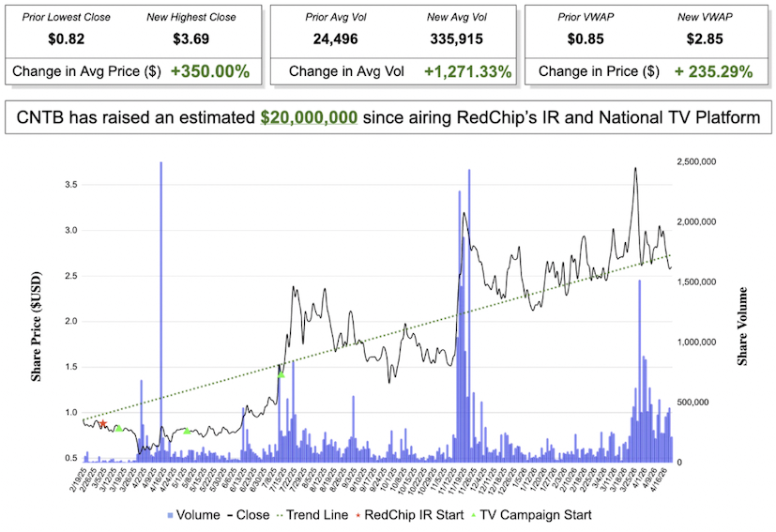Screen dimensions: 776x532
Task: Click the 1,000,000 tick on the volume axis
Action: coord(696,342)
